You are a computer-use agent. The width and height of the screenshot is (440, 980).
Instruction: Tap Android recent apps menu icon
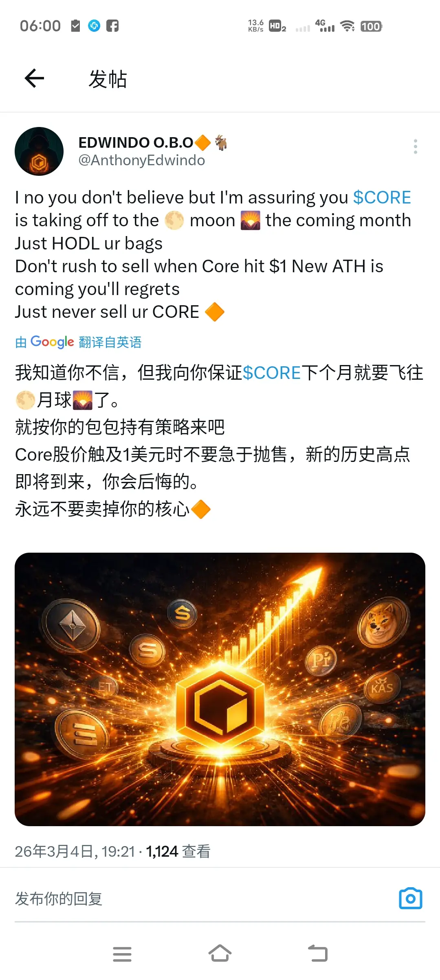[122, 954]
